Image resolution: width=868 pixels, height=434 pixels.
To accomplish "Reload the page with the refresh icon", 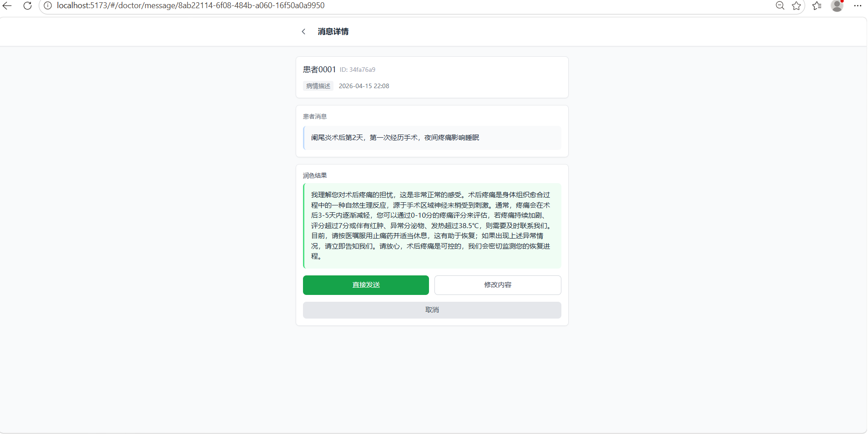I will pos(27,5).
